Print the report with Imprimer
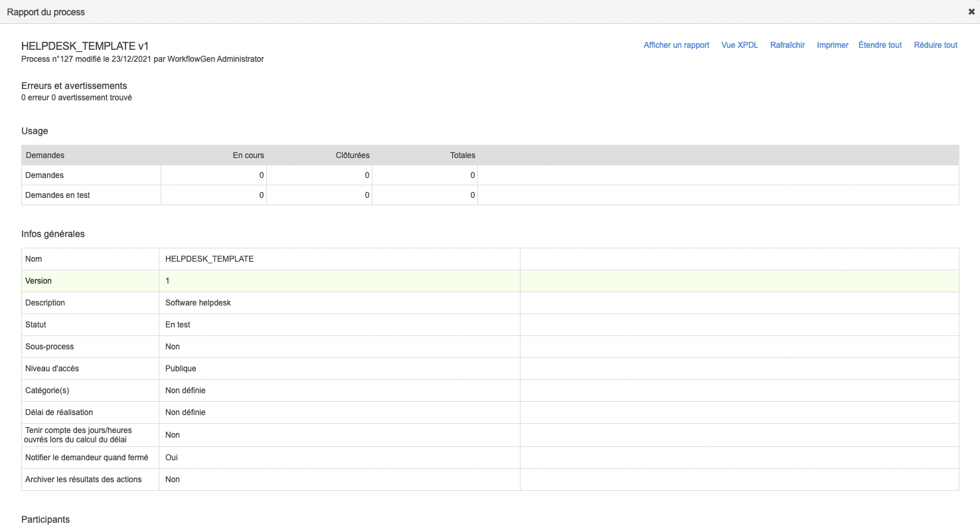Viewport: 980px width, 528px height. coord(832,45)
